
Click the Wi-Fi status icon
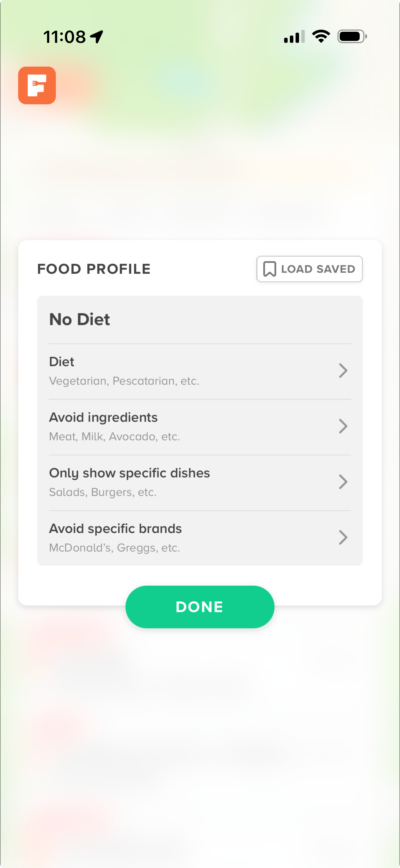[x=321, y=36]
